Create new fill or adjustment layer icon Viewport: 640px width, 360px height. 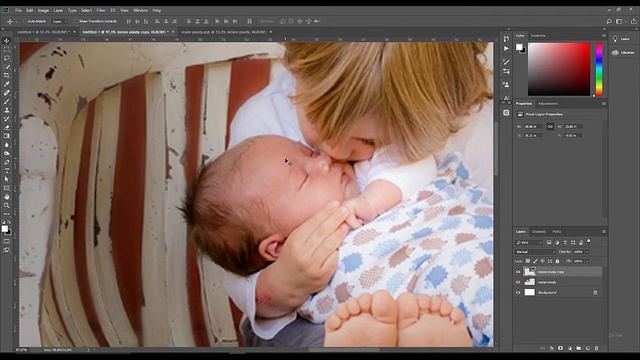pos(570,348)
